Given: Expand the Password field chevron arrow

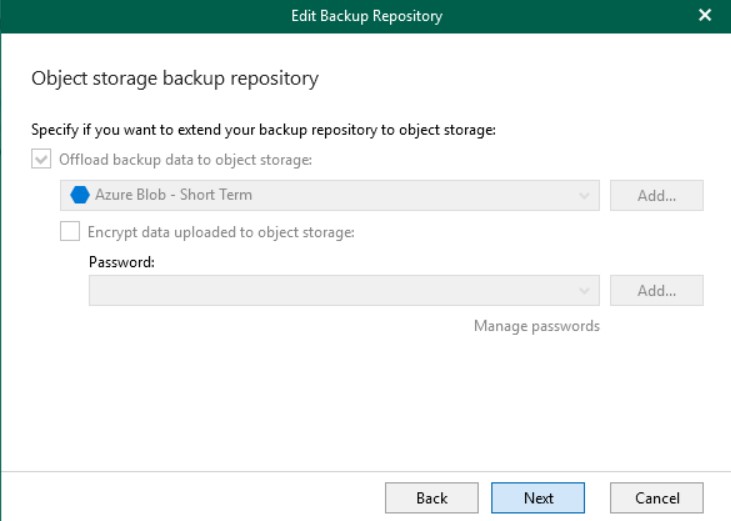Looking at the screenshot, I should (x=584, y=291).
